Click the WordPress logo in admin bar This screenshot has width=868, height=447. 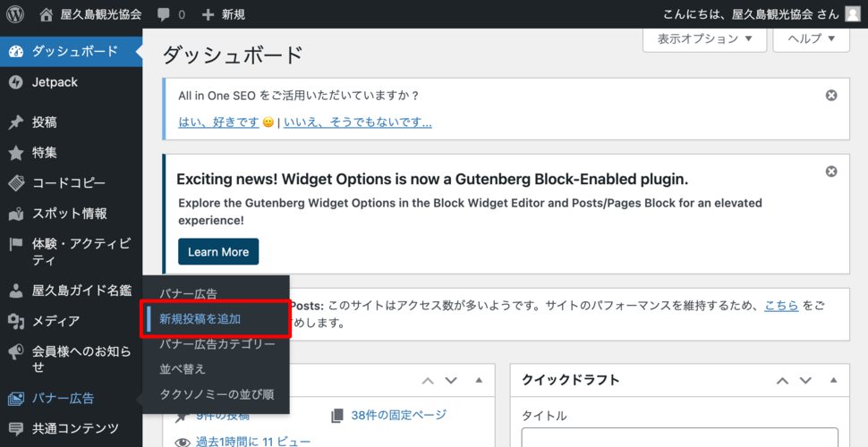click(18, 14)
